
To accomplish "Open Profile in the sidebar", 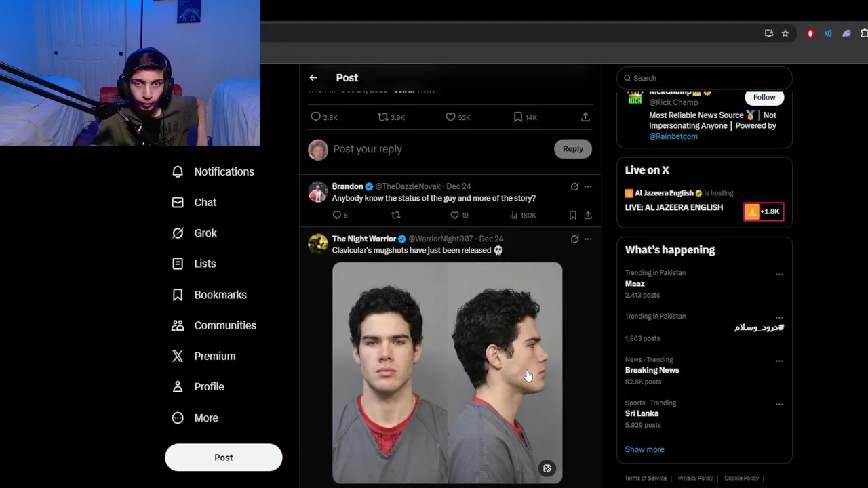I will (x=197, y=386).
